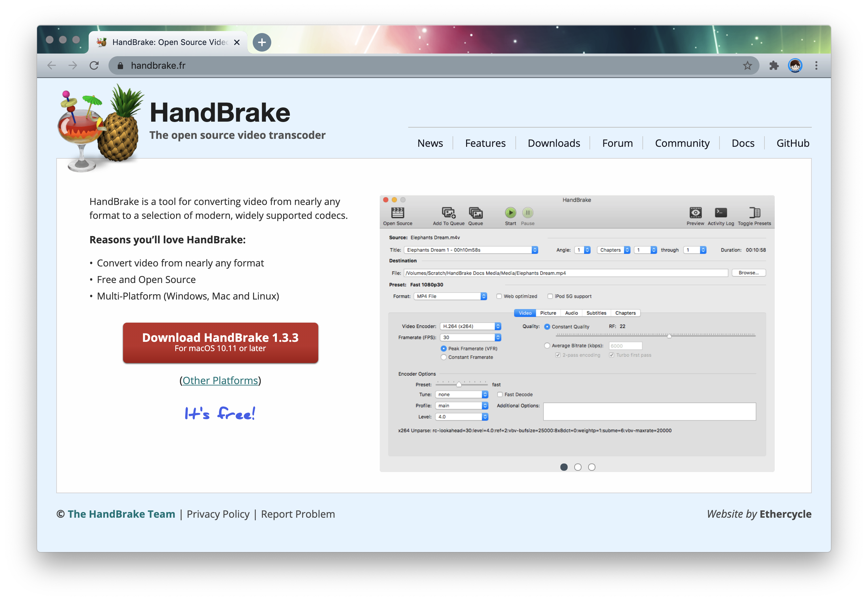The width and height of the screenshot is (868, 601).
Task: Open the Tune dropdown set to none
Action: pyautogui.click(x=461, y=394)
